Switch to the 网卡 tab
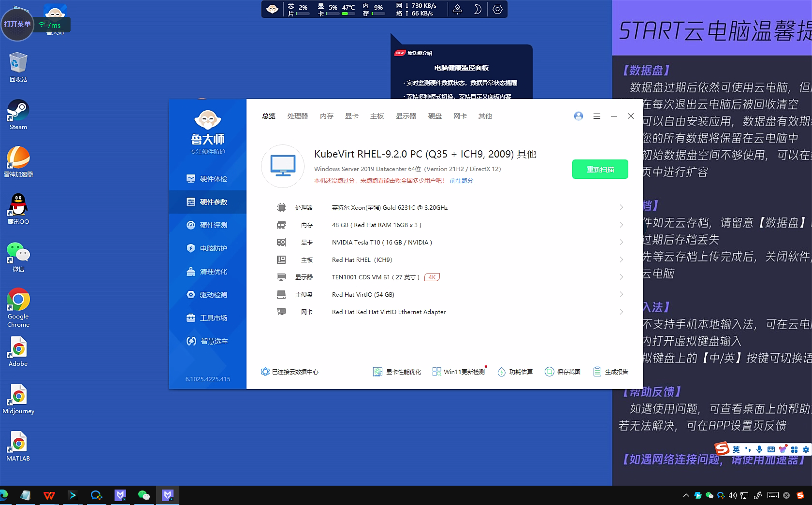The width and height of the screenshot is (812, 505). (x=460, y=116)
